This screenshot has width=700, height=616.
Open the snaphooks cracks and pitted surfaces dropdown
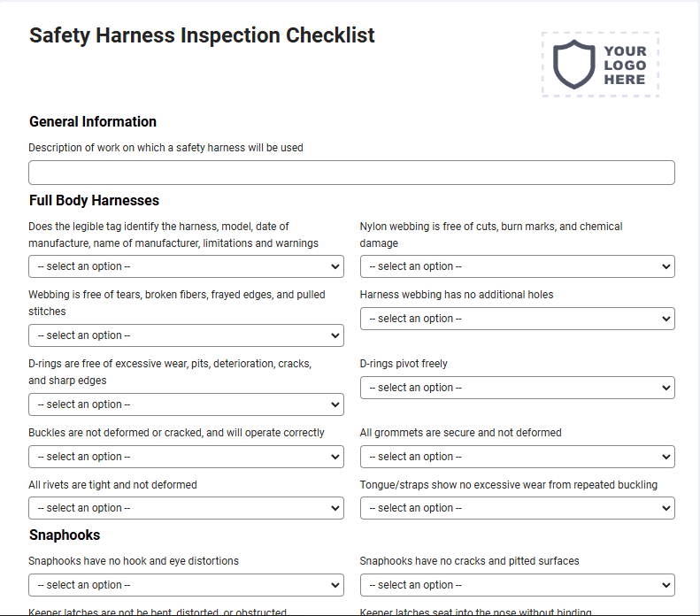[x=518, y=585]
